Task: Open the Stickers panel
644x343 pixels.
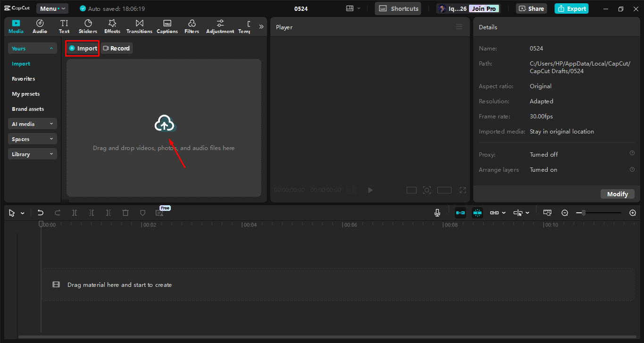Action: coord(88,26)
